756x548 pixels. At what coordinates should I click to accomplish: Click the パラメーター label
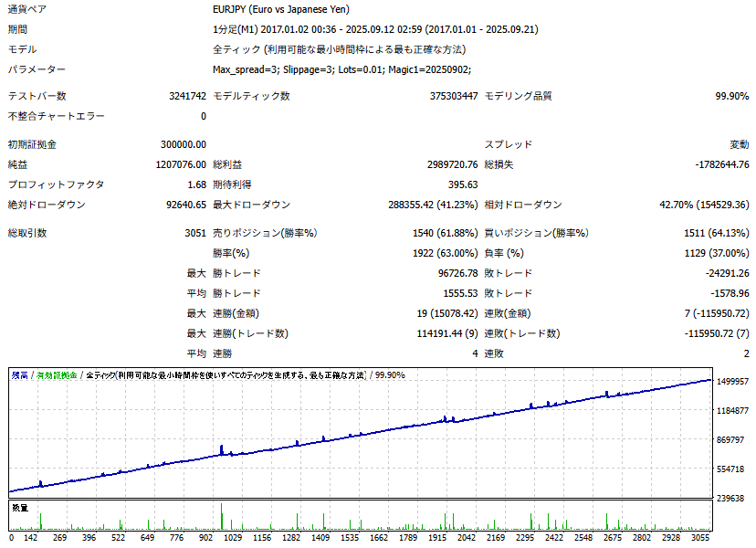pyautogui.click(x=37, y=69)
